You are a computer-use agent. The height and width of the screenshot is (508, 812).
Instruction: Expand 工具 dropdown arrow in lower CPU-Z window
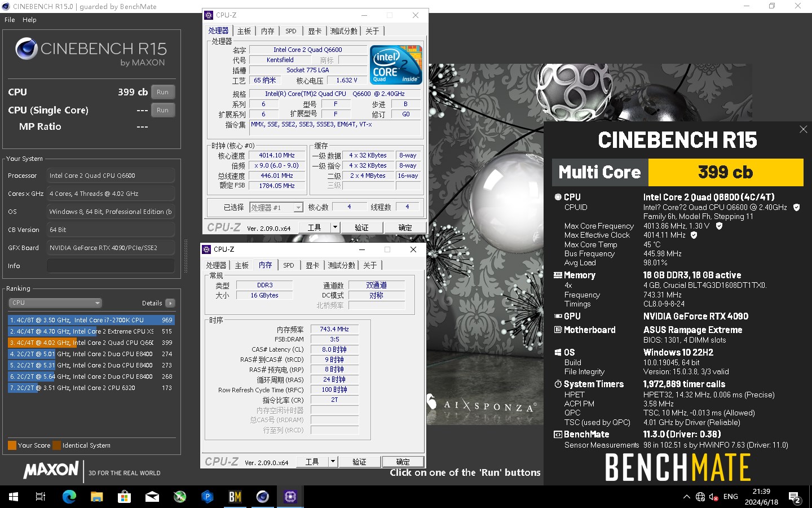click(333, 462)
